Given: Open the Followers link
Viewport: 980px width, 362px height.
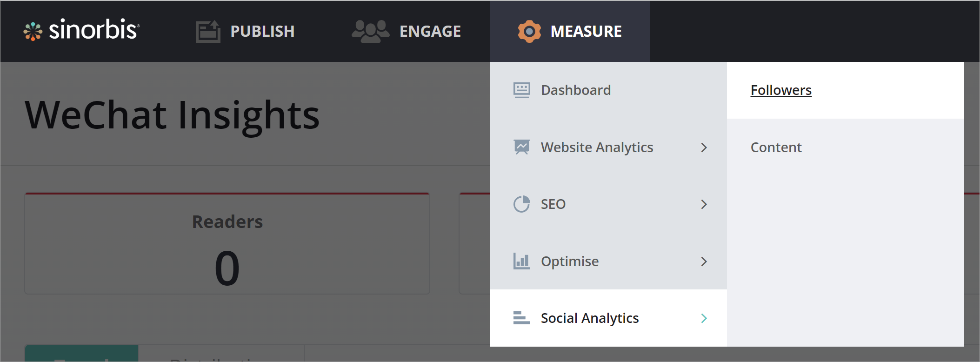Looking at the screenshot, I should point(781,90).
